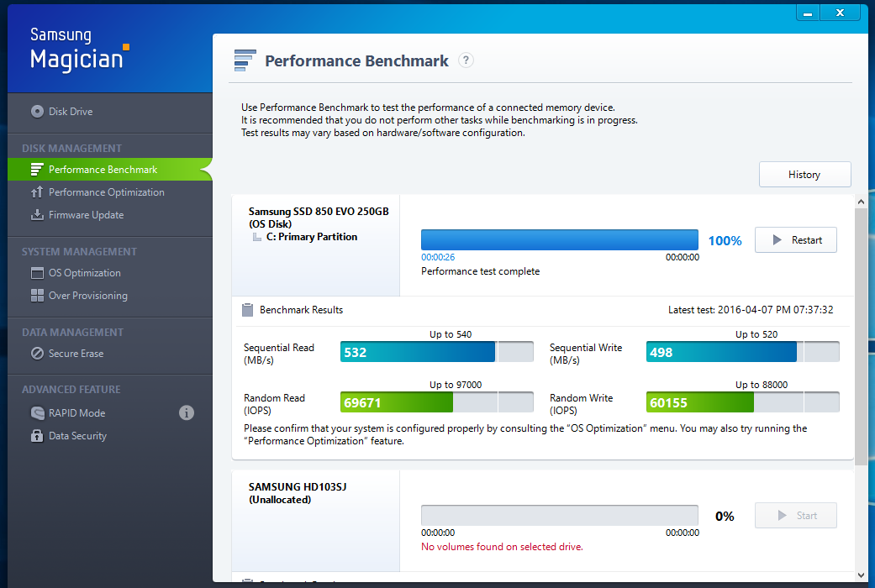Click the Random Write (IOPS) label
Screen dimensions: 875x588
pos(581,404)
